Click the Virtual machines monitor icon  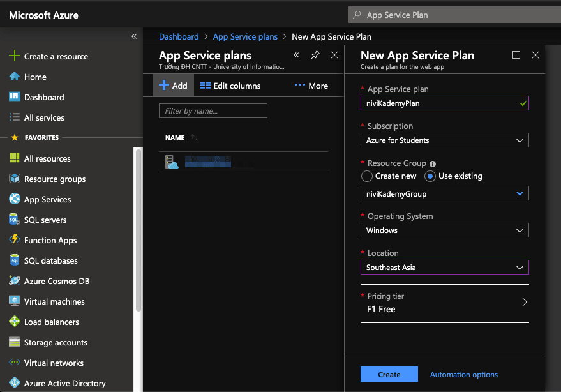click(15, 301)
